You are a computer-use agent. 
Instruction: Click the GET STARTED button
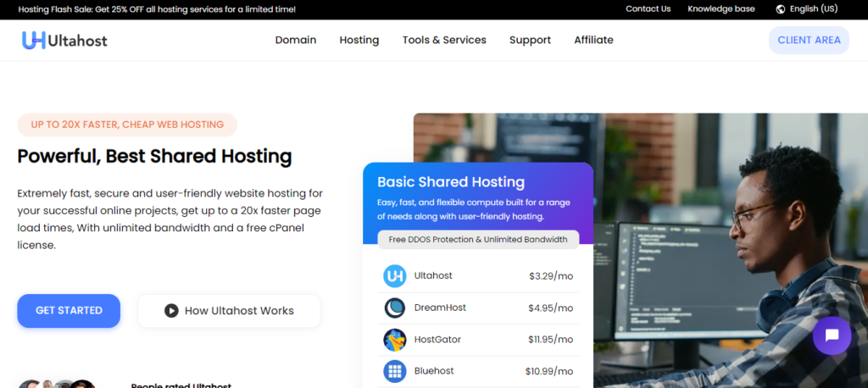pyautogui.click(x=69, y=311)
